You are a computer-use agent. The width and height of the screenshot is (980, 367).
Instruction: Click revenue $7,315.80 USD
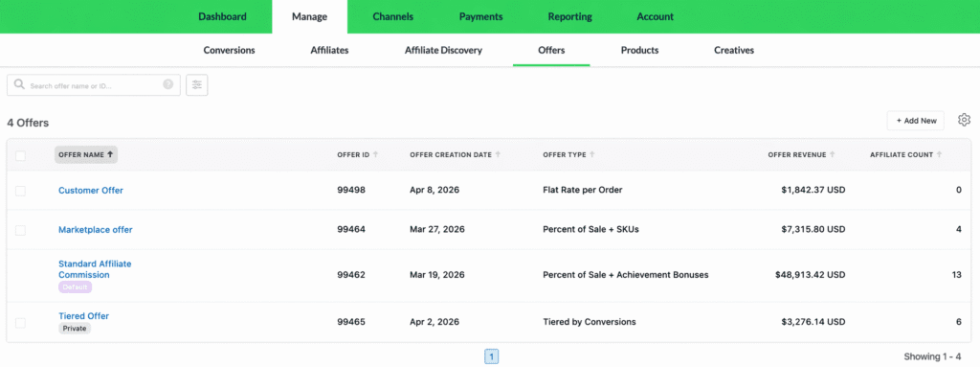813,230
